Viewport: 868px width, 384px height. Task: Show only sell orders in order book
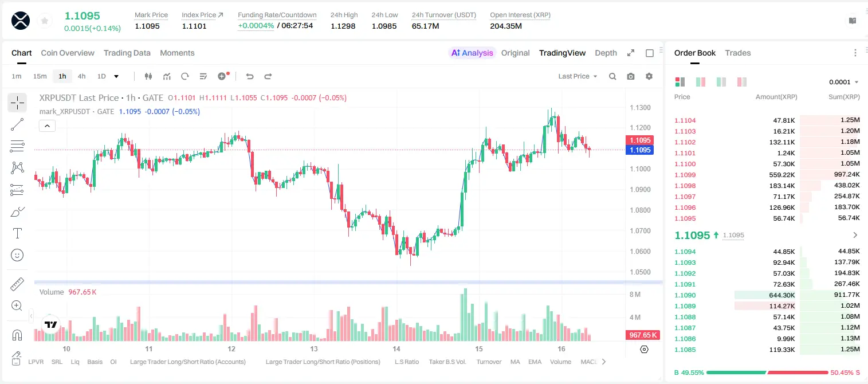742,82
